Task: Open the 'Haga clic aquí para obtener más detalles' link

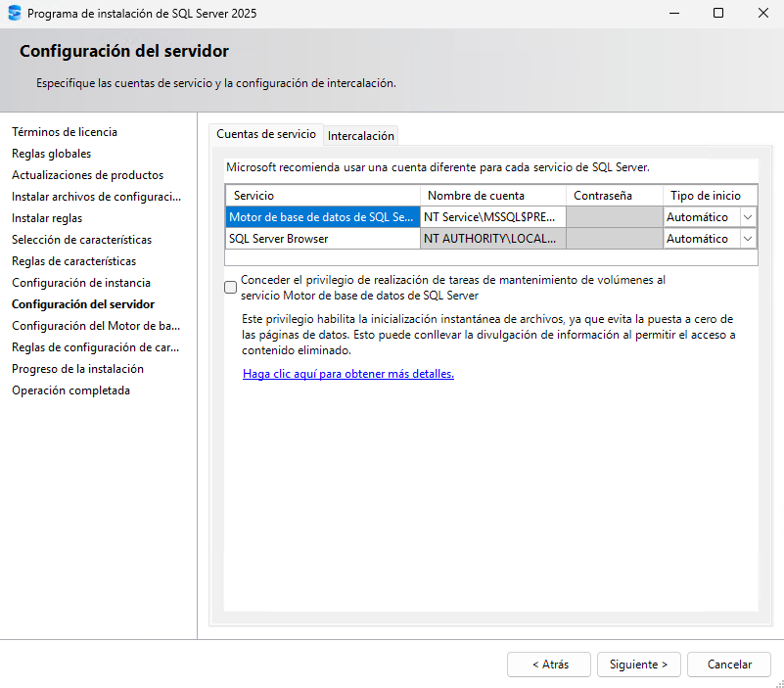Action: coord(348,374)
